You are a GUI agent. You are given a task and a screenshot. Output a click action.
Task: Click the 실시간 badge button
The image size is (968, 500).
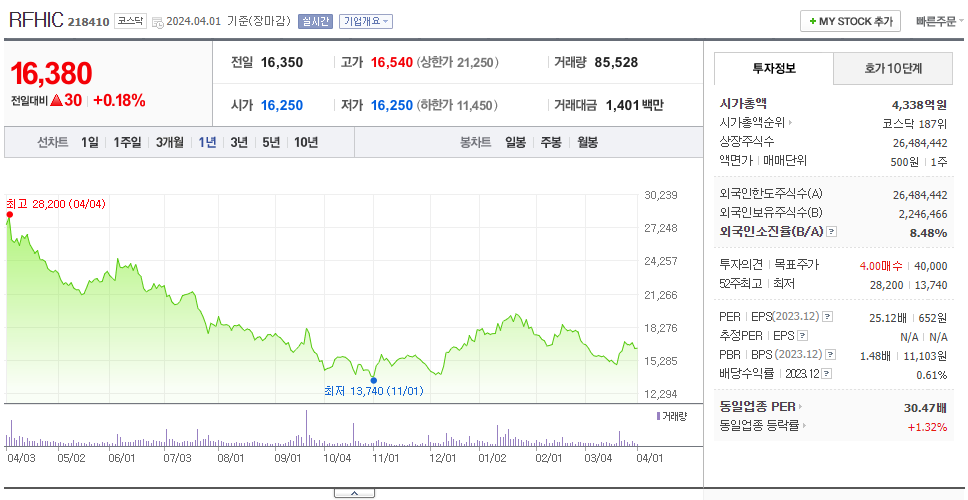(315, 22)
